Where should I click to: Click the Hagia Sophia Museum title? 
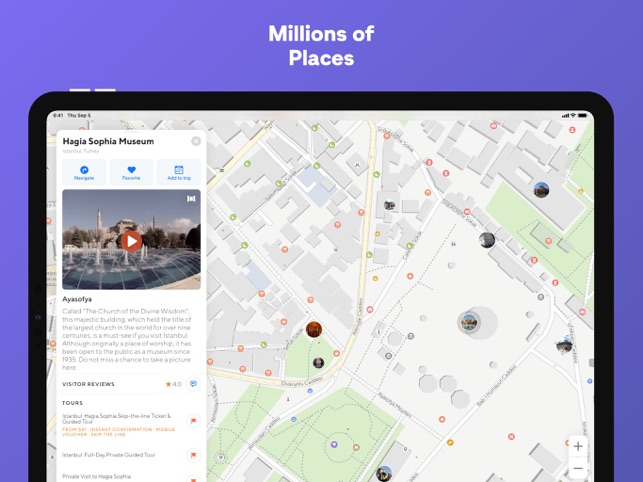[108, 141]
